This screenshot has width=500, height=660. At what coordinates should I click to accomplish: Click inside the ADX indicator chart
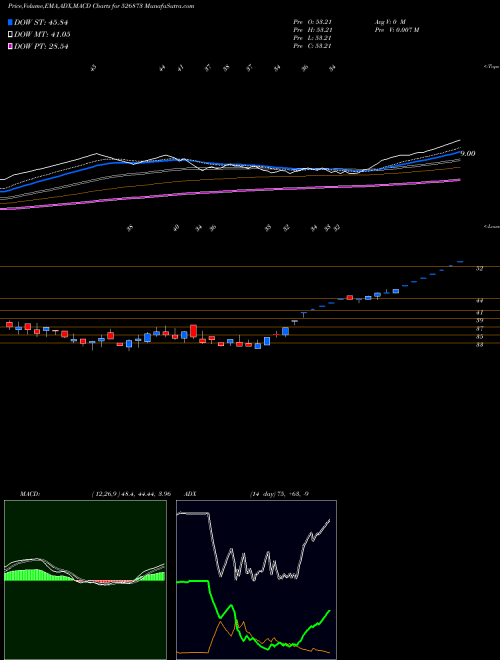256,580
